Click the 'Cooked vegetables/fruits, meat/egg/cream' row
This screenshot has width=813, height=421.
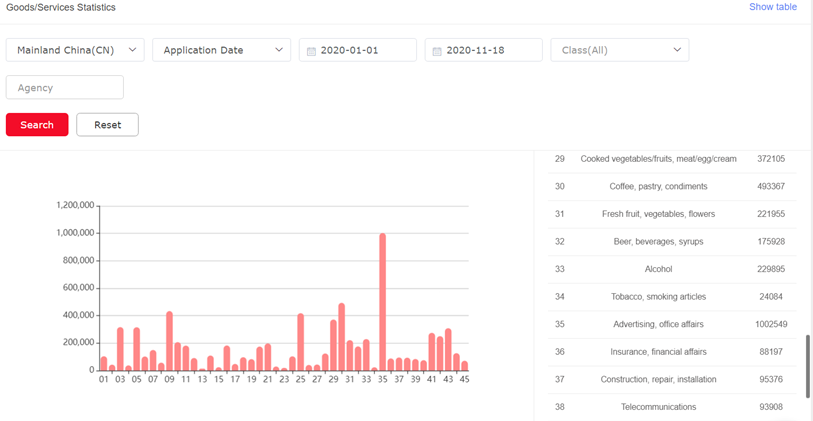click(672, 159)
